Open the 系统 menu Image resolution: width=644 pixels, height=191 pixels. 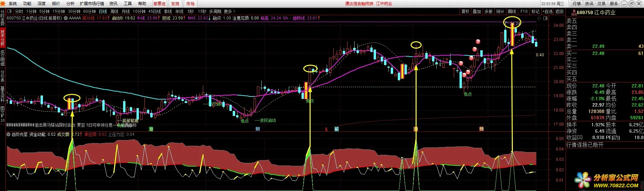[x=13, y=4]
